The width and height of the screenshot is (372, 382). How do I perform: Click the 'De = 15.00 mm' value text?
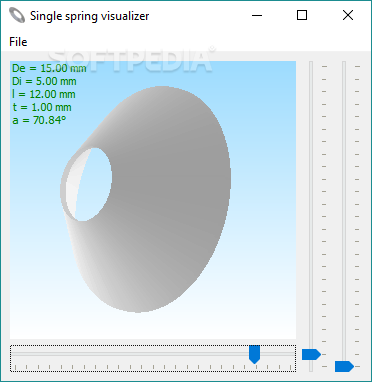click(49, 68)
